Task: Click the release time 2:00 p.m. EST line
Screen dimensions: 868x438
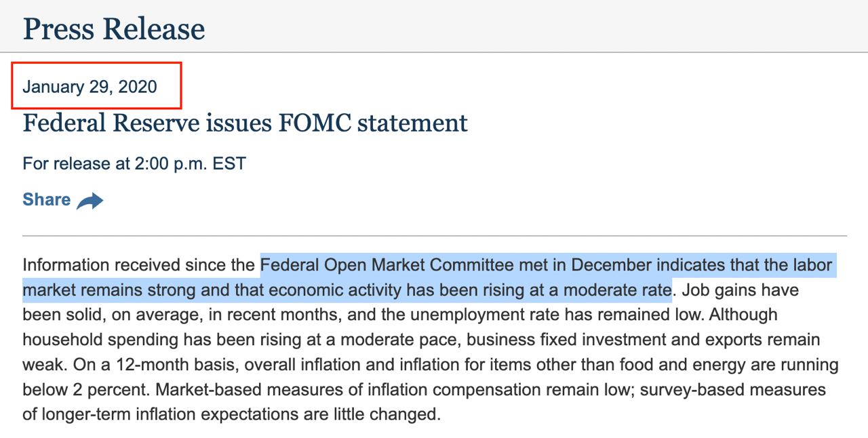Action: (x=134, y=163)
